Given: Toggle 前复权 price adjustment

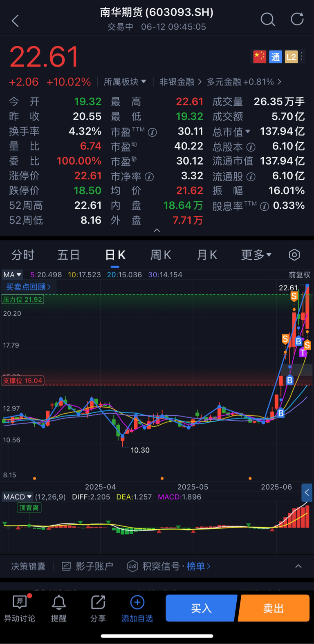Looking at the screenshot, I should click(300, 275).
